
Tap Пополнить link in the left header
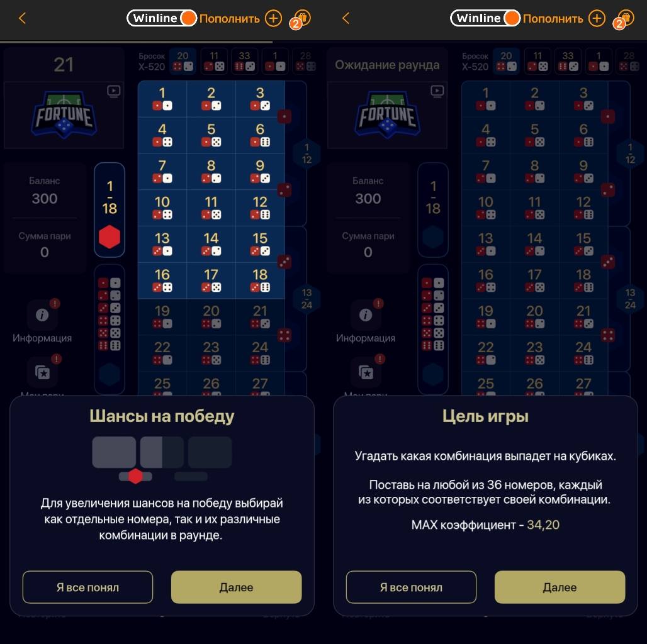[x=230, y=19]
